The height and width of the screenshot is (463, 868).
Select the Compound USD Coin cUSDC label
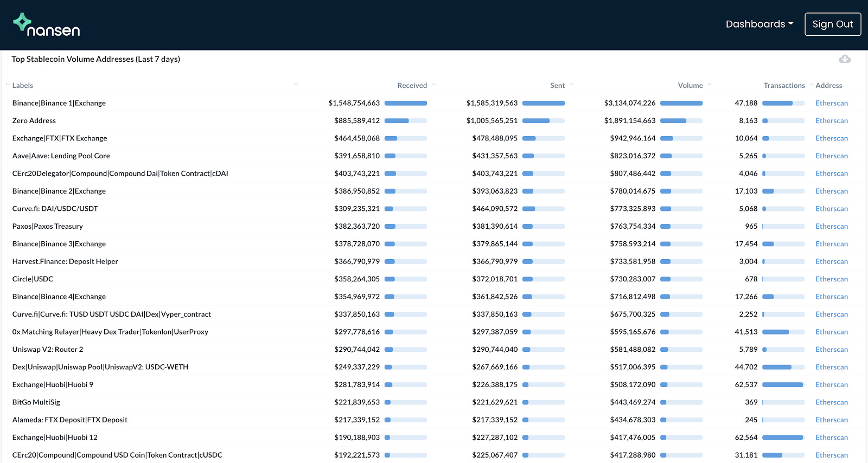117,455
